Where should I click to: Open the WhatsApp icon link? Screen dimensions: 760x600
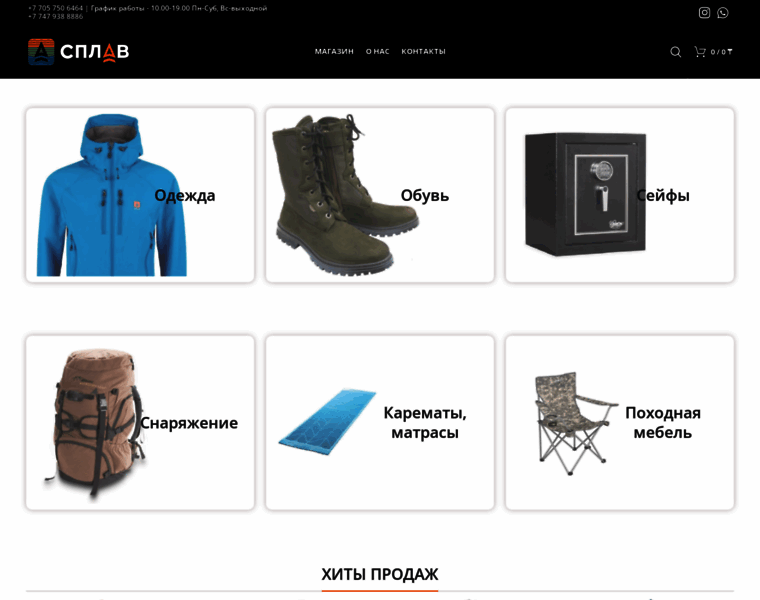click(723, 13)
